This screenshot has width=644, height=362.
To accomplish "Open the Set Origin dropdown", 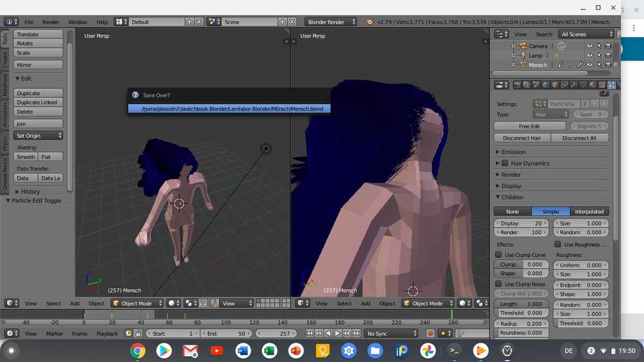I will (x=39, y=136).
